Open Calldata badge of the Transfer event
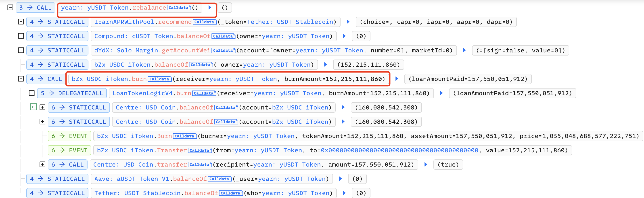Viewport: 644px width, 198px height. point(200,150)
